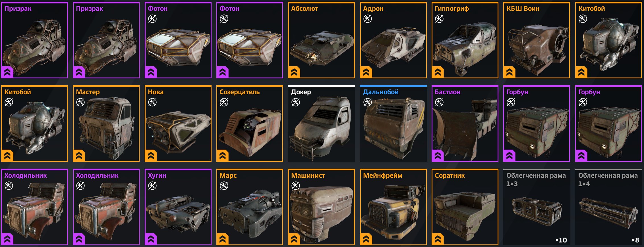Open the Докер cabin item
The height and width of the screenshot is (247, 644).
[321, 124]
